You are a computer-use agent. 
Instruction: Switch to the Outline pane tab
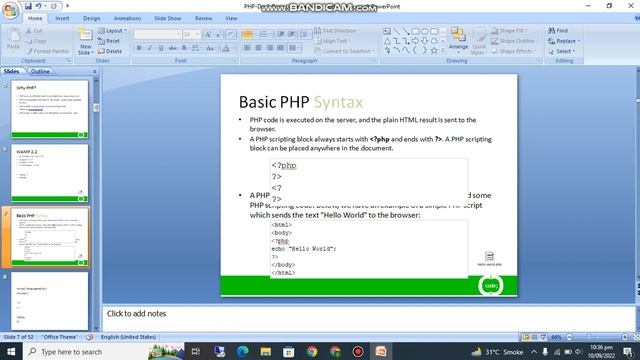[40, 71]
